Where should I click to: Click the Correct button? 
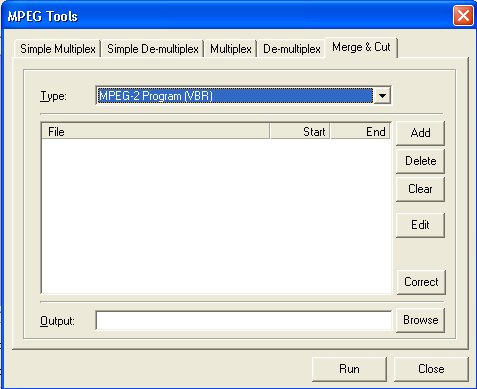pyautogui.click(x=421, y=282)
